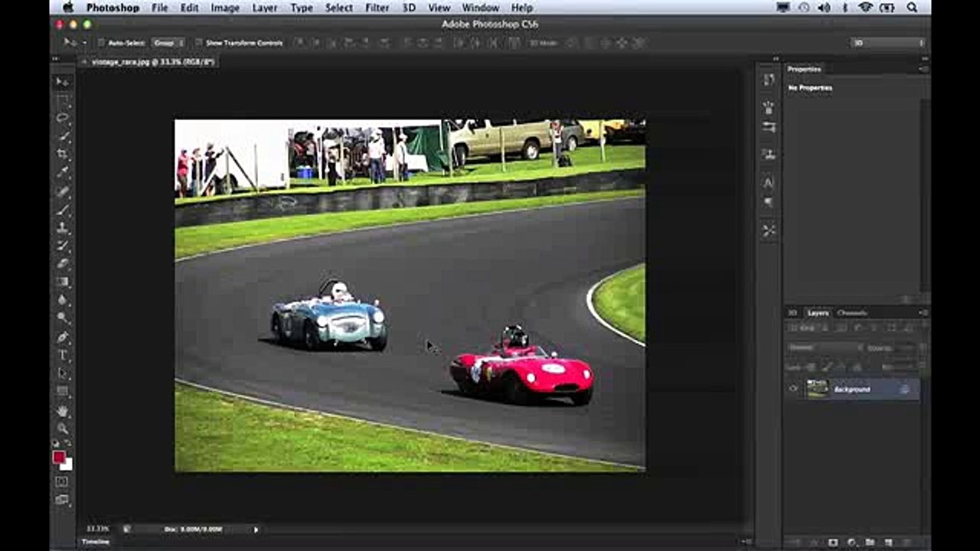
Task: Select the Healing Brush tool
Action: point(63,191)
